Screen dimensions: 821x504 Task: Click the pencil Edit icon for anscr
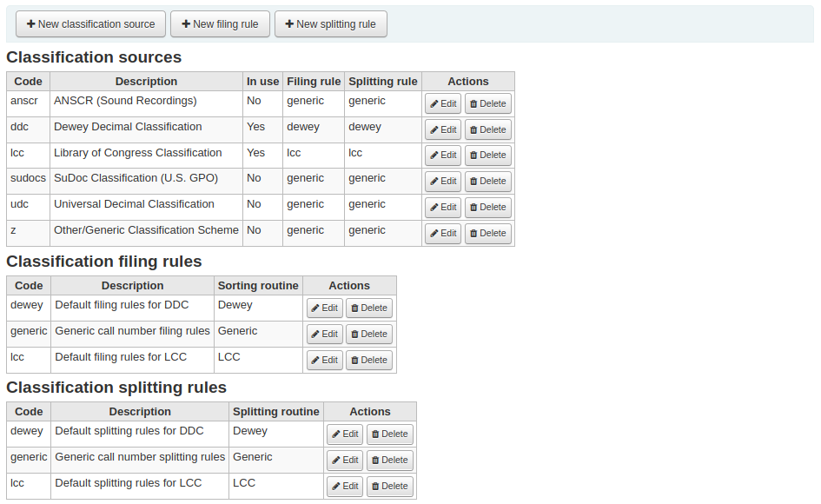[x=434, y=103]
